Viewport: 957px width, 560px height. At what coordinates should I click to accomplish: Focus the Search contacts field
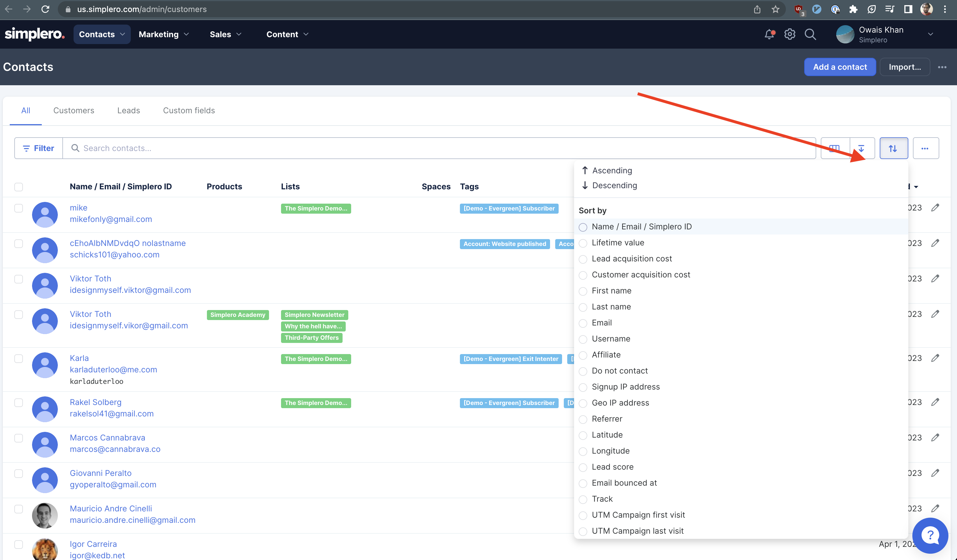[439, 148]
